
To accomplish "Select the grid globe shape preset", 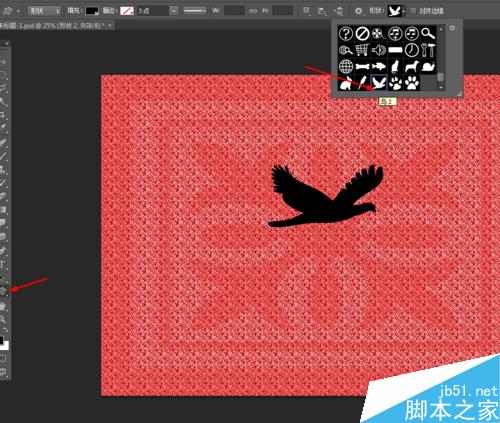I will point(346,66).
